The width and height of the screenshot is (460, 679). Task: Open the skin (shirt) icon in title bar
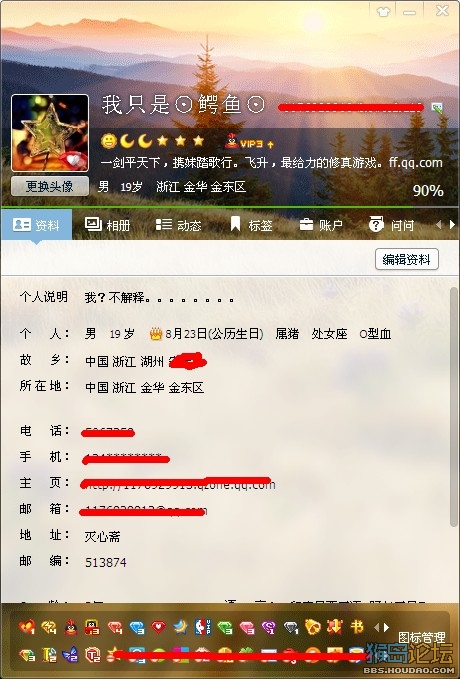(383, 11)
